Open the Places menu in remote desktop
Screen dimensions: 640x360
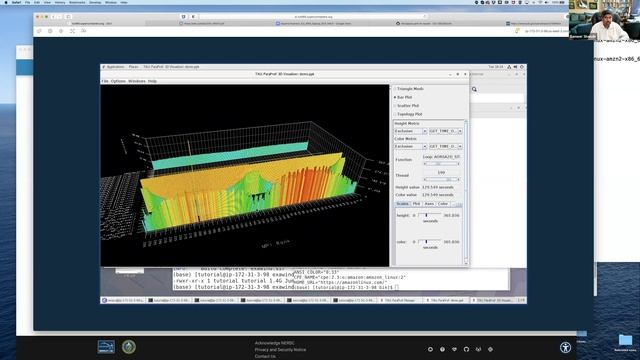tap(133, 67)
